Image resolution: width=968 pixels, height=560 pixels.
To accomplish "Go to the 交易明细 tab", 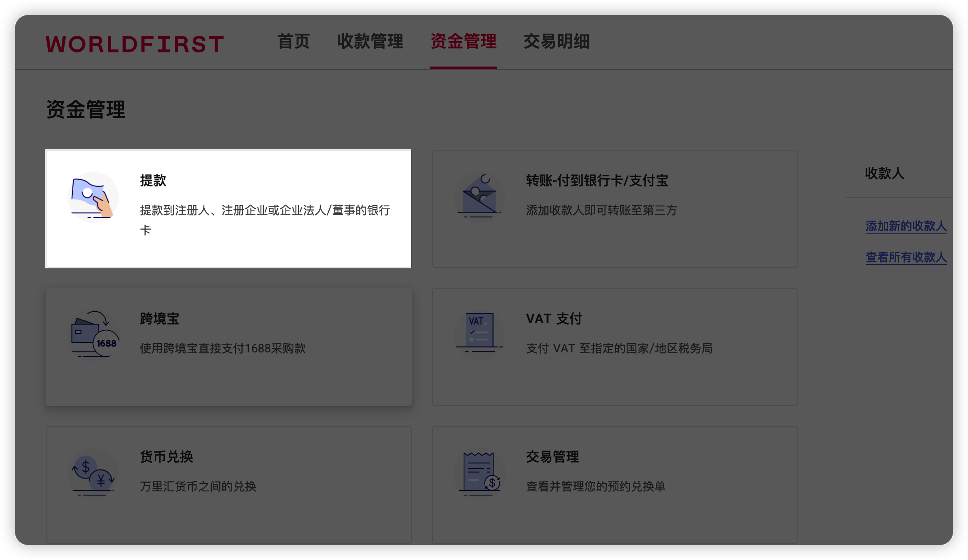I will [x=556, y=42].
